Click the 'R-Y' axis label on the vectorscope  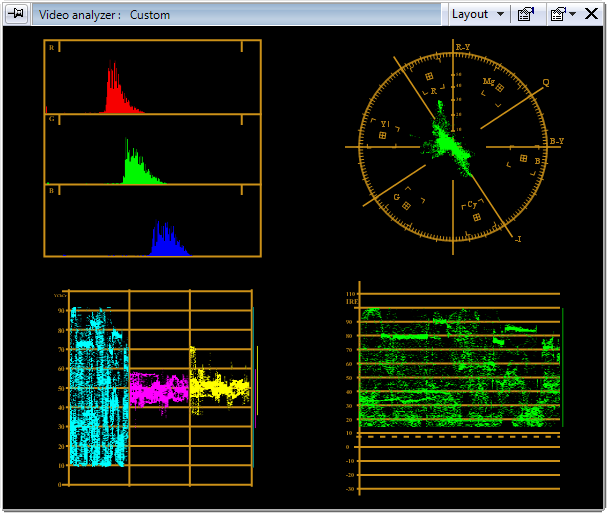pos(463,47)
